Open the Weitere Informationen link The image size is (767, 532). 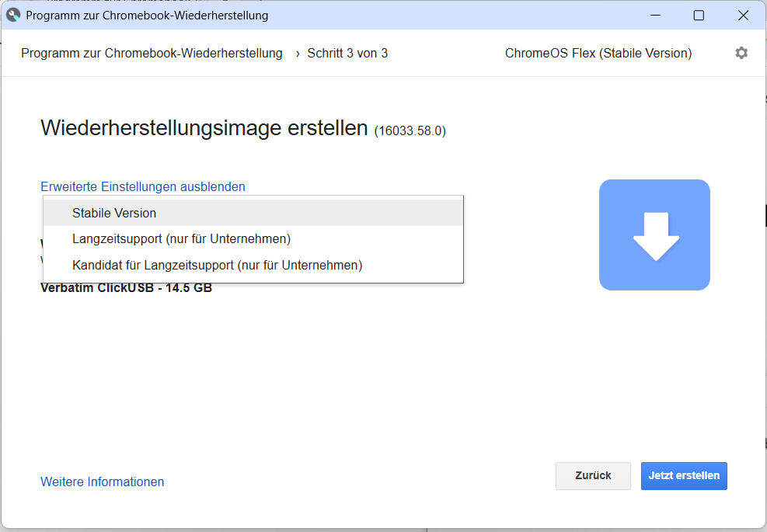(102, 482)
